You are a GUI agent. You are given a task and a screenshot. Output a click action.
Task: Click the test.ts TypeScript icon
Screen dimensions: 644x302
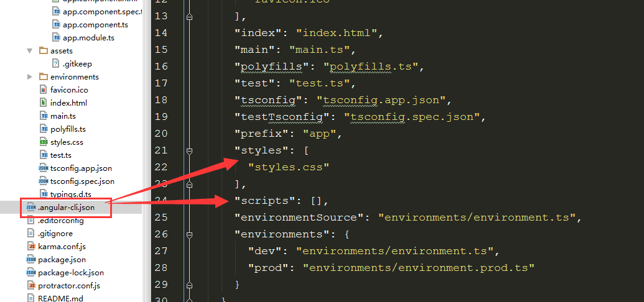(44, 155)
